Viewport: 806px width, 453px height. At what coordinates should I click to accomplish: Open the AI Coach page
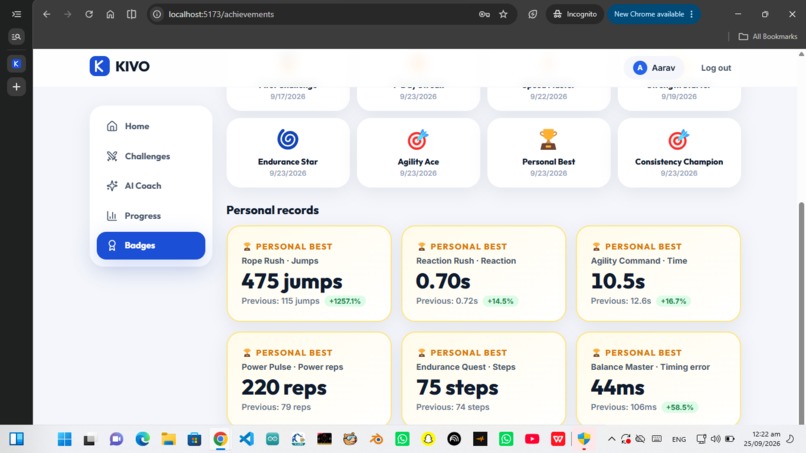pos(151,186)
